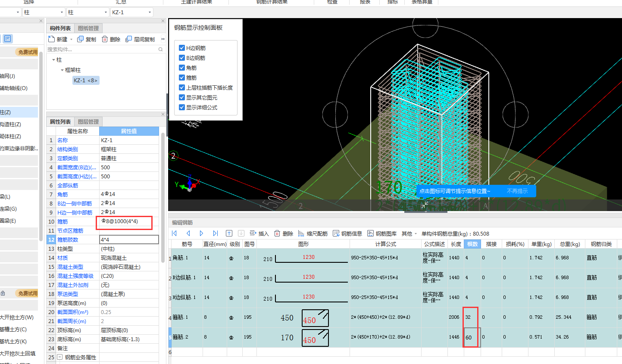622x364 pixels.
Task: Click 根数 cell 60 in row 箍筋.2
Action: point(472,337)
